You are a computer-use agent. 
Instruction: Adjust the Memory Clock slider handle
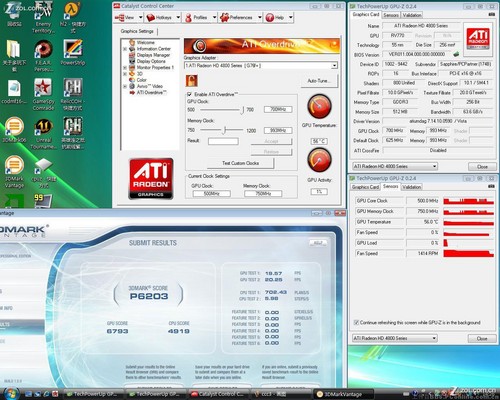click(225, 130)
